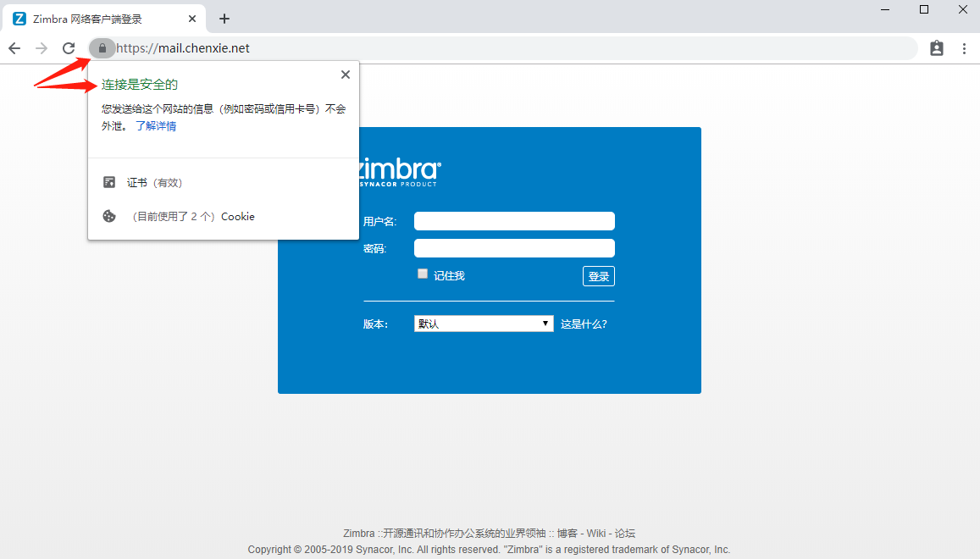
Task: Click the Zimbra logo
Action: pyautogui.click(x=400, y=172)
